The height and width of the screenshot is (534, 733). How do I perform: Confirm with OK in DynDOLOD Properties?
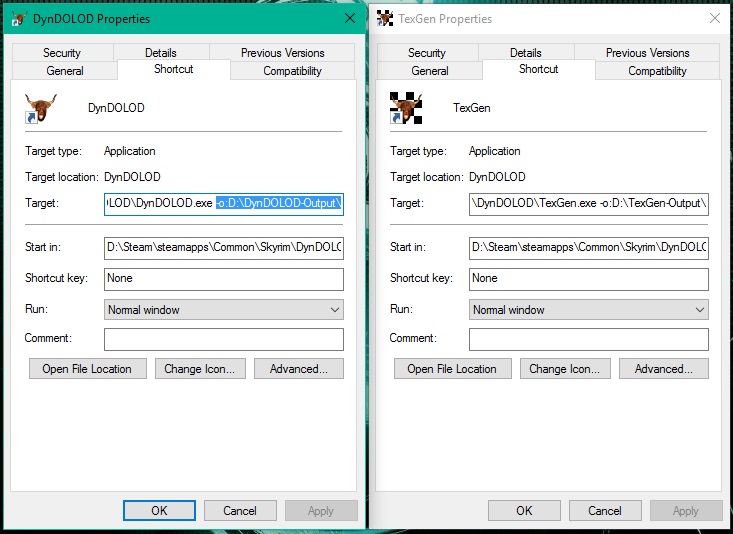[x=159, y=511]
